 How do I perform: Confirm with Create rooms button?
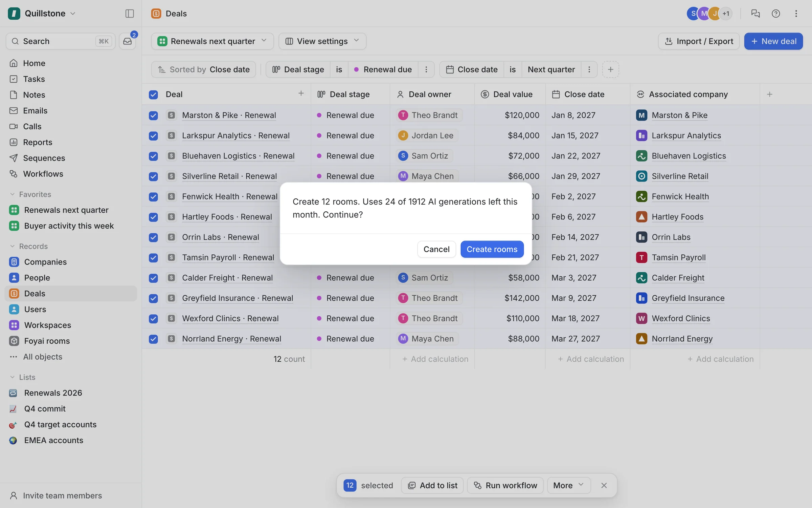pyautogui.click(x=492, y=249)
